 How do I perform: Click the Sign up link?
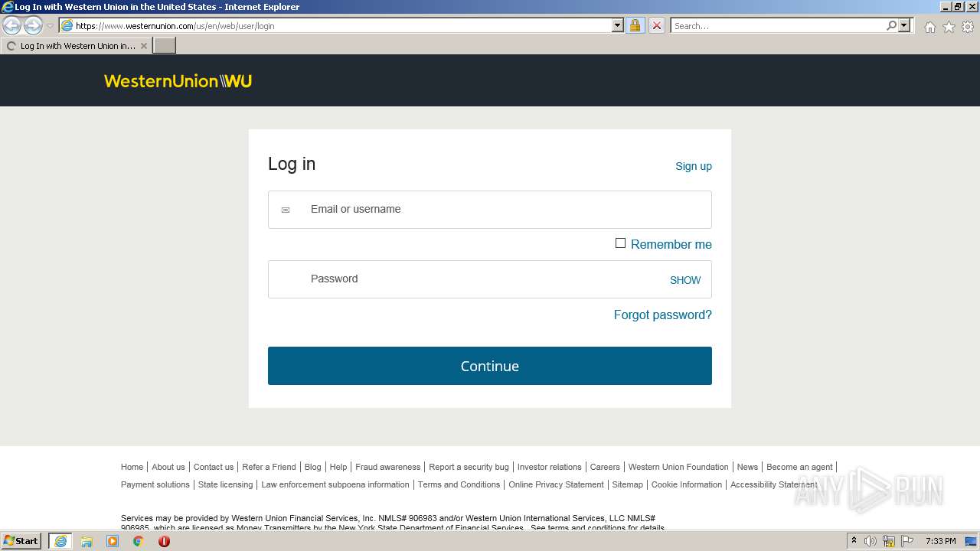(694, 166)
